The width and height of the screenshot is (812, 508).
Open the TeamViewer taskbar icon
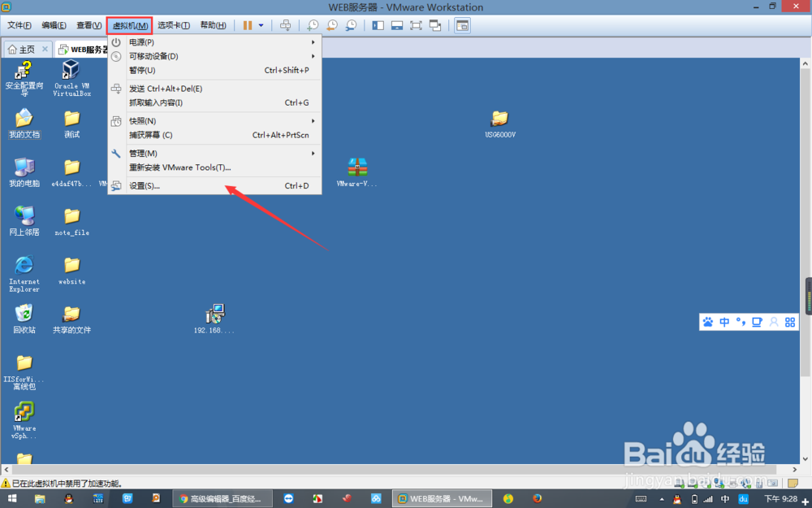[289, 499]
